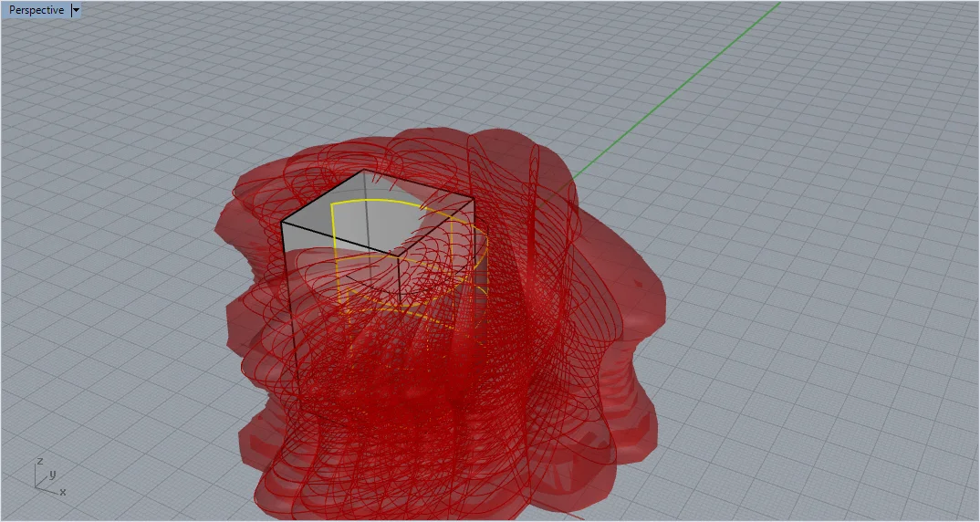Open the Perspective viewport dropdown arrow
The height and width of the screenshot is (522, 980).
76,10
